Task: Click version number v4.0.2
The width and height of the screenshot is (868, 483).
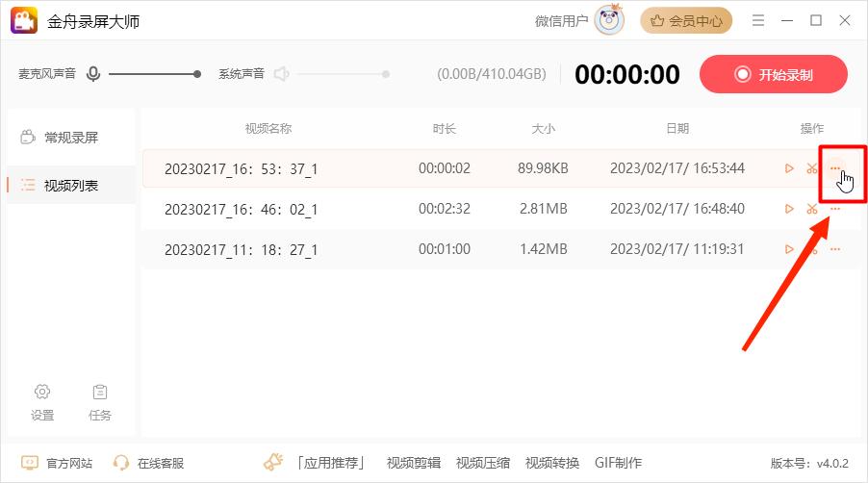Action: 833,463
